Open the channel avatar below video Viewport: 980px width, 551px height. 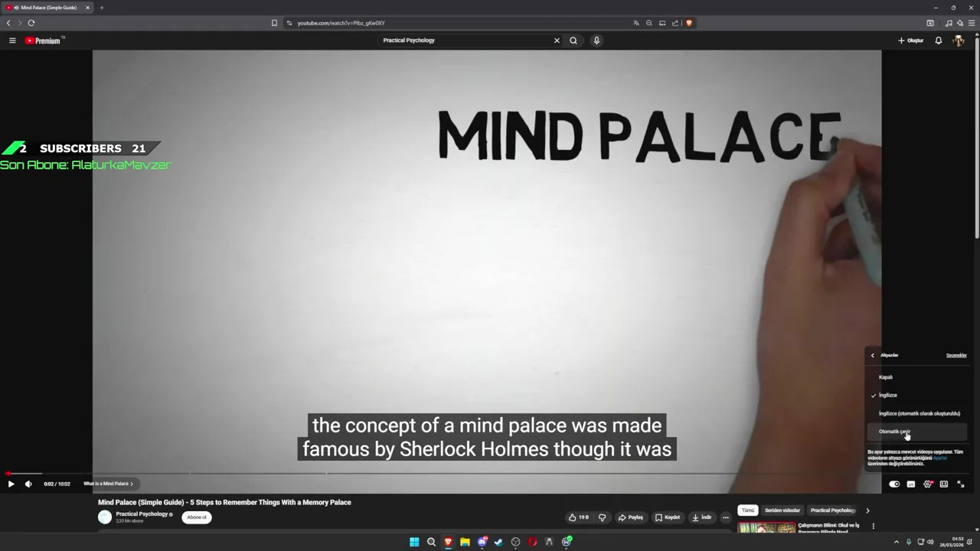(x=105, y=517)
